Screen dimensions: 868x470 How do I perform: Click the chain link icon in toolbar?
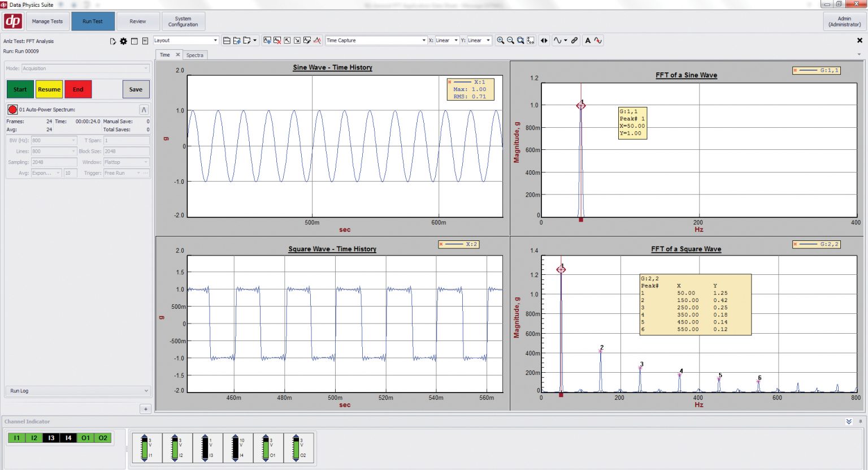click(x=574, y=41)
